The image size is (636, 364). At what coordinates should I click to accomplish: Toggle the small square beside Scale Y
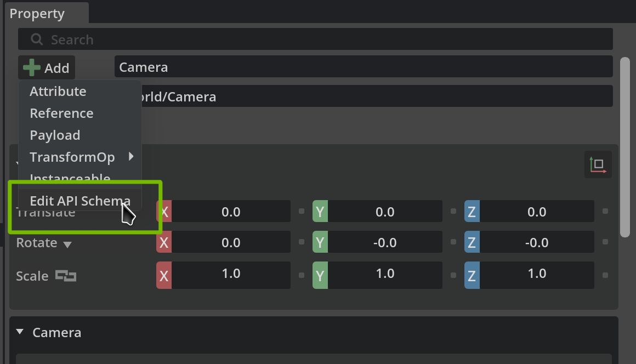[453, 275]
